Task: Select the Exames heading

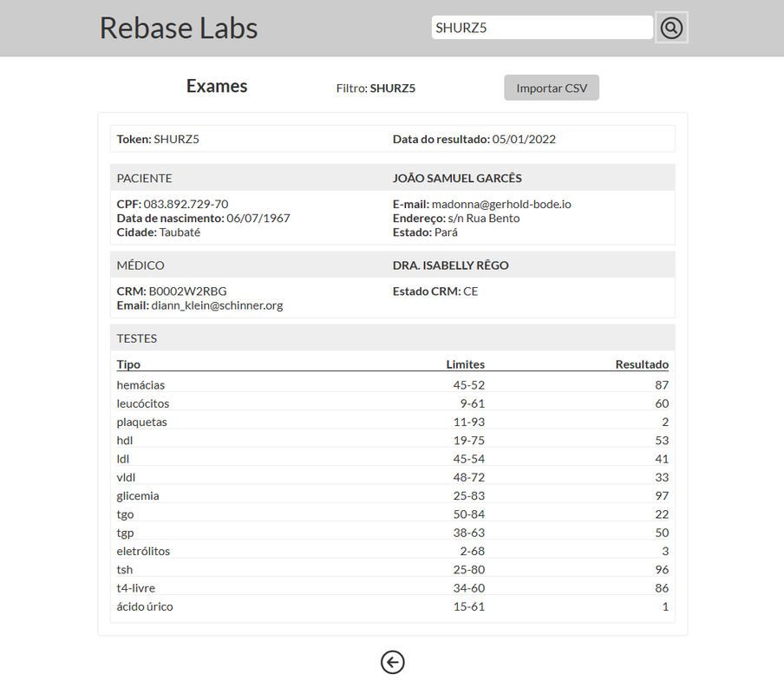Action: 217,86
